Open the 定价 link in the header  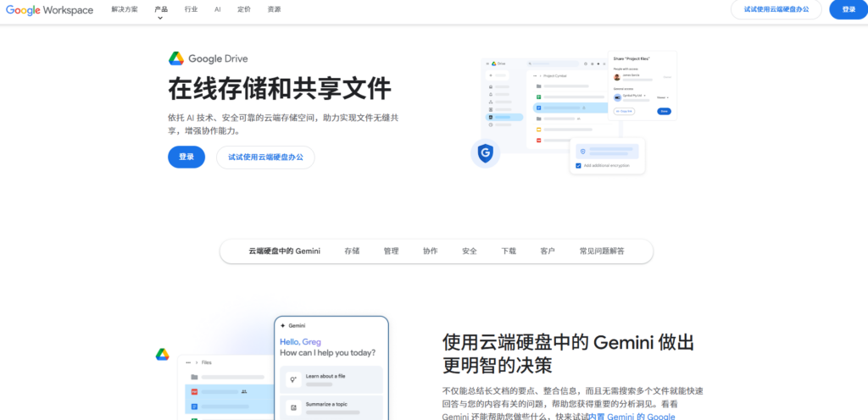coord(244,9)
